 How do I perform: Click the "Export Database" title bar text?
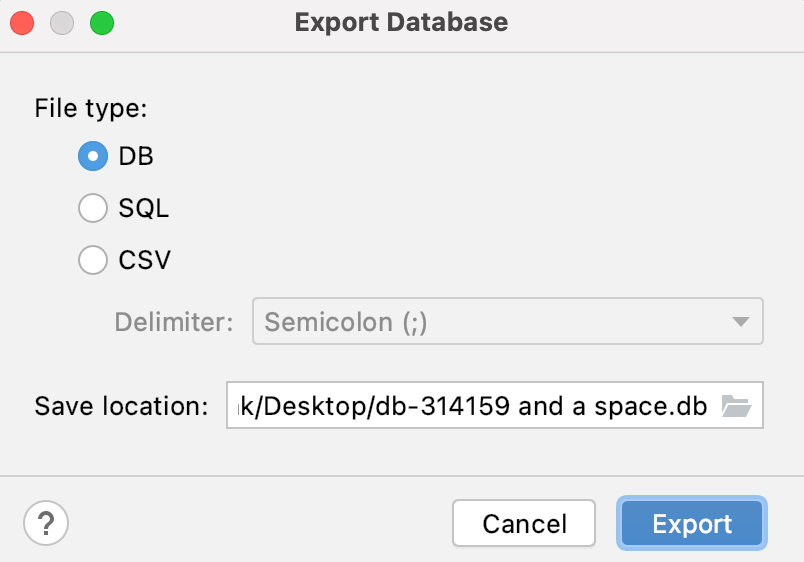pyautogui.click(x=401, y=22)
